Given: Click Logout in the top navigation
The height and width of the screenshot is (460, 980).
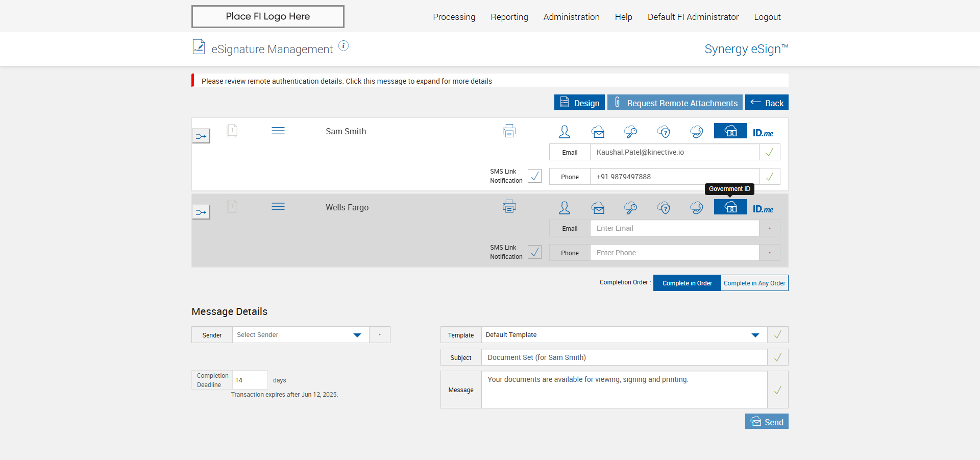Looking at the screenshot, I should coord(767,17).
